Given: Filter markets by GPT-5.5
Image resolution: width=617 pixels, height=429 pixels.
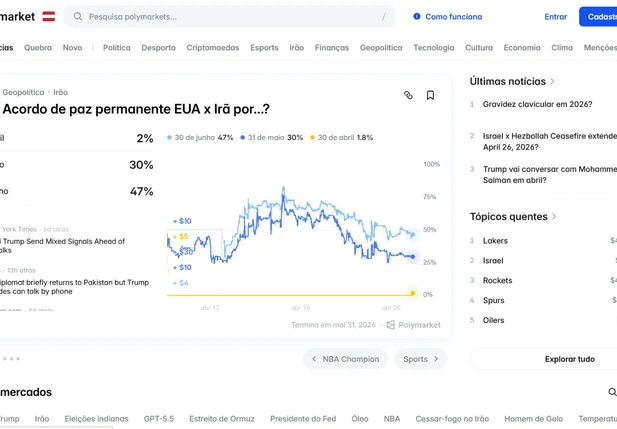Looking at the screenshot, I should (159, 419).
